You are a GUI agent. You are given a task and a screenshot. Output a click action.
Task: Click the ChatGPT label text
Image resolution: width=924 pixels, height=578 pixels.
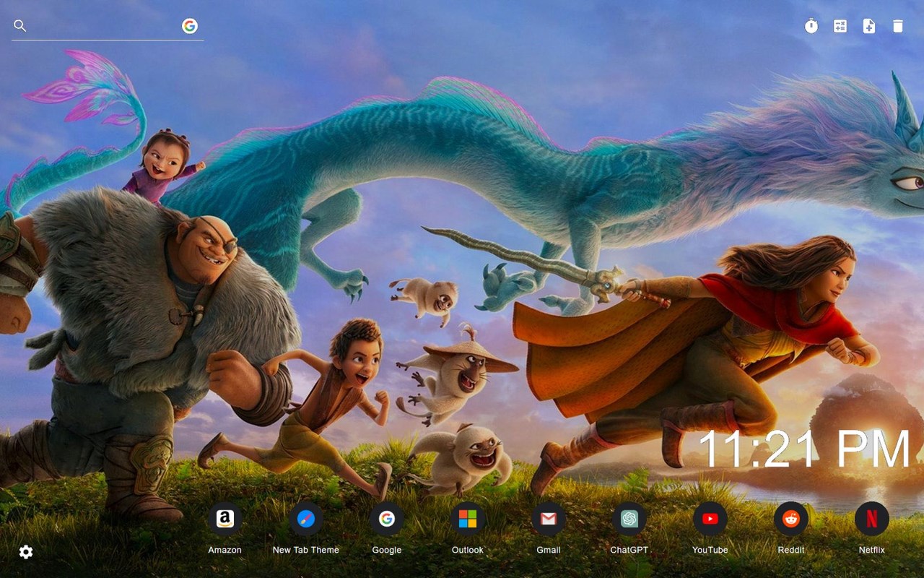pos(629,550)
